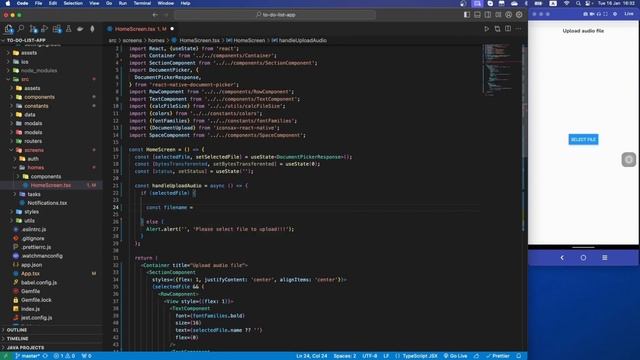This screenshot has height=360, width=640.
Task: Tap the Android recents menu button
Action: coord(605,258)
